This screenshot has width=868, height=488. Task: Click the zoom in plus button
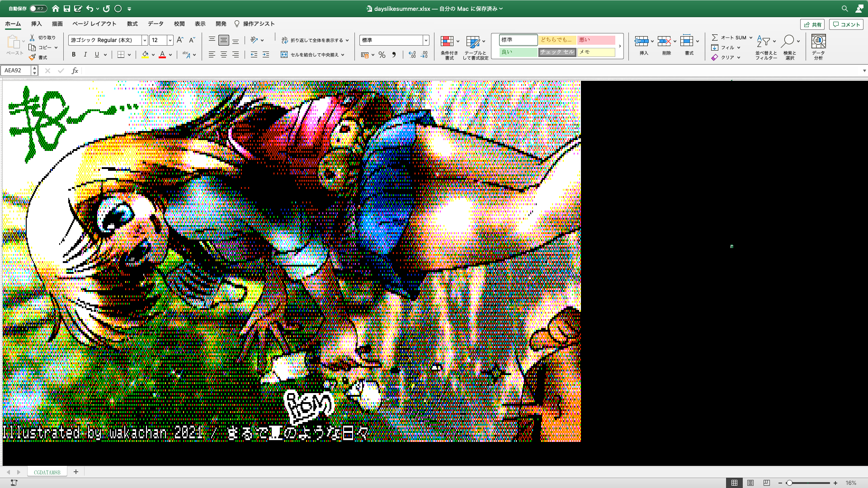[835, 483]
